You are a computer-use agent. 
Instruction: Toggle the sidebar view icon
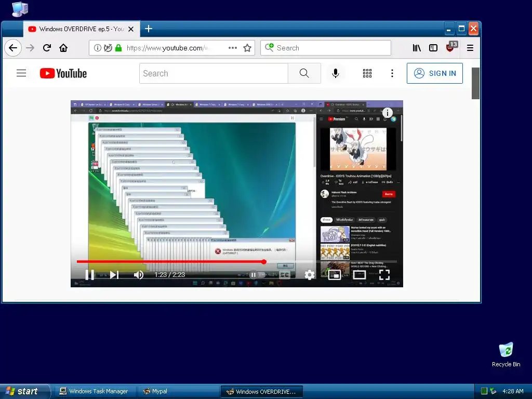click(433, 48)
